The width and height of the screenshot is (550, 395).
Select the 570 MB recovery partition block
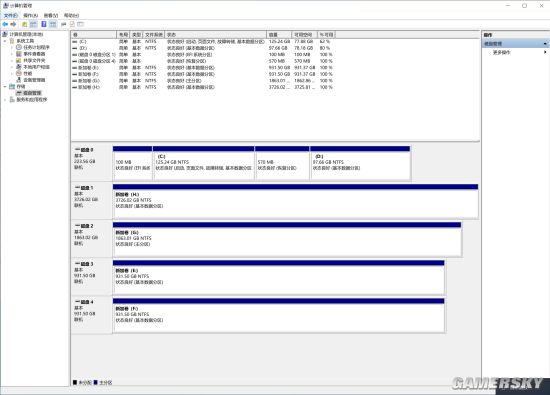[282, 163]
